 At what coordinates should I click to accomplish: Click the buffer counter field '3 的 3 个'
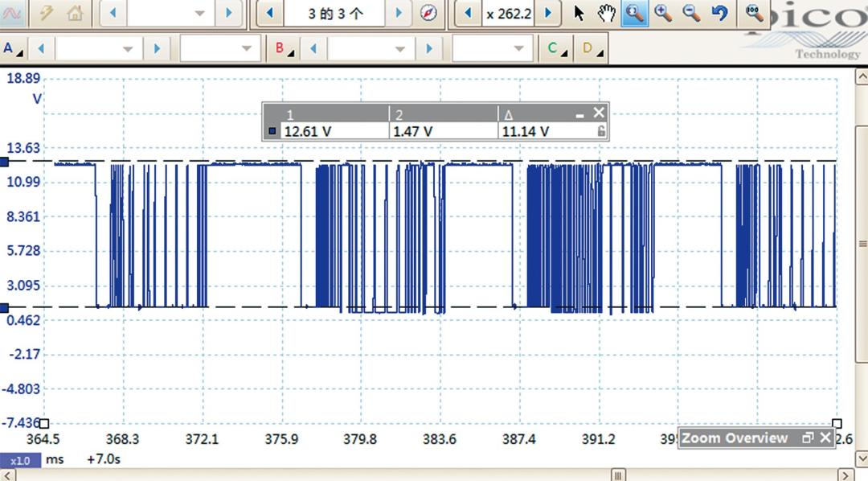pos(334,14)
